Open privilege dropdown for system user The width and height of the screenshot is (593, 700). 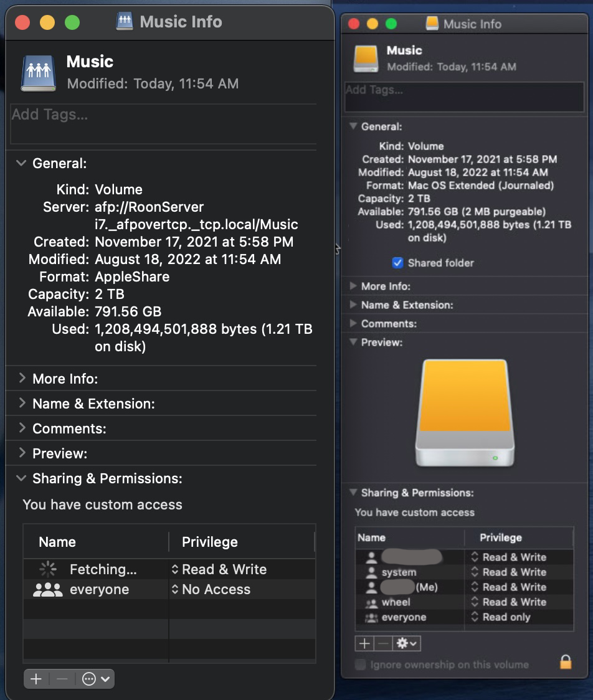tap(509, 572)
